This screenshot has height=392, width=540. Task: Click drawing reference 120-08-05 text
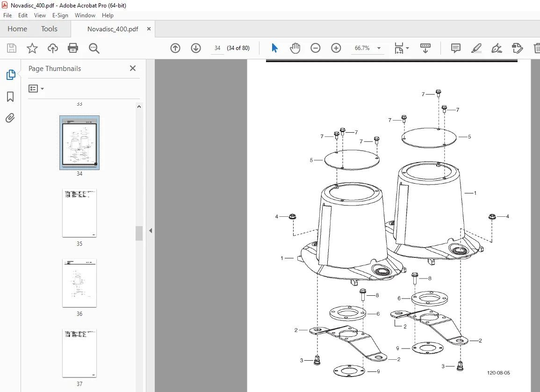point(498,373)
